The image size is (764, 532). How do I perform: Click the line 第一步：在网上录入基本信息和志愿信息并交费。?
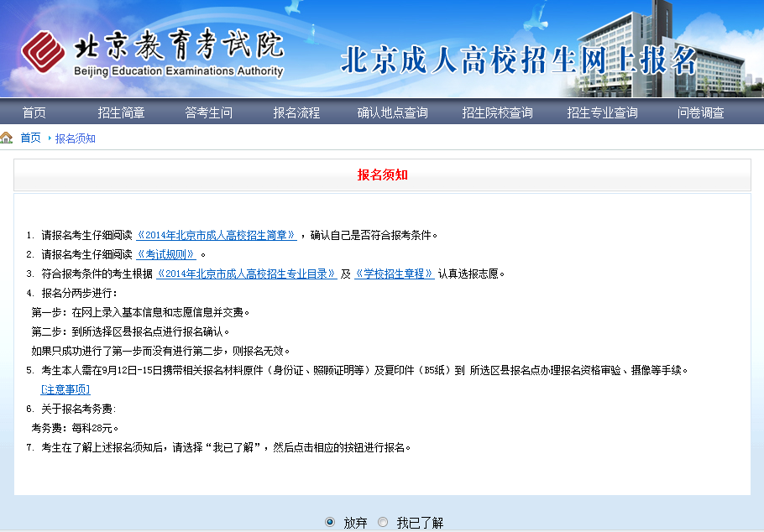(x=140, y=312)
